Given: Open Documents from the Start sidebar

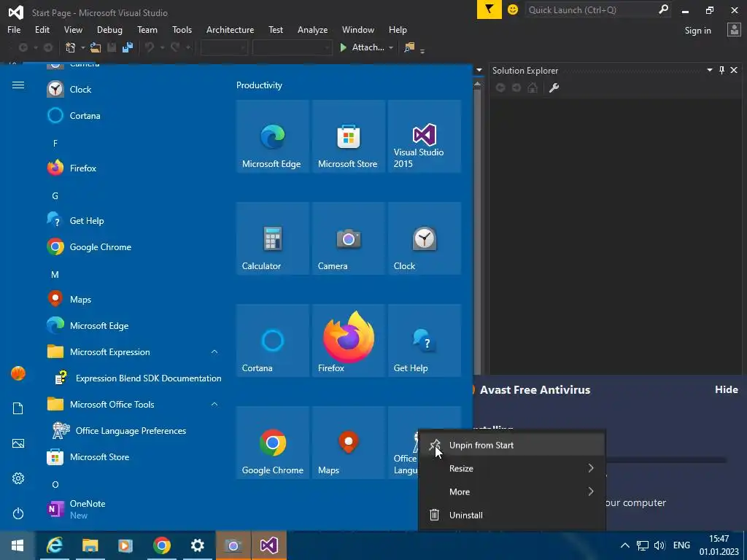Looking at the screenshot, I should point(18,408).
